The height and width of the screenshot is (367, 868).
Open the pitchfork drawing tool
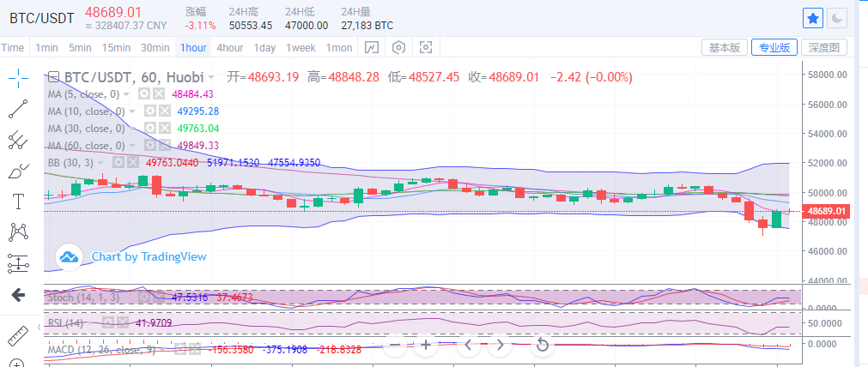(19, 140)
